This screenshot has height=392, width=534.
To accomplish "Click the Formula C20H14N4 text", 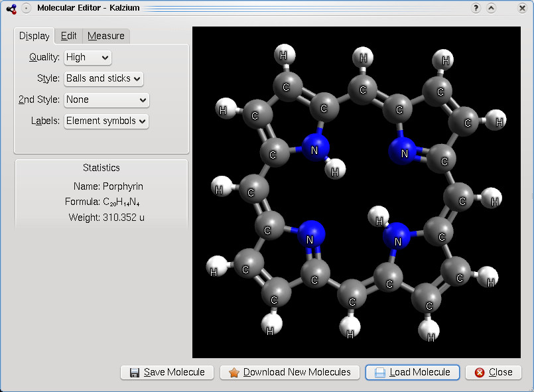I will point(102,202).
